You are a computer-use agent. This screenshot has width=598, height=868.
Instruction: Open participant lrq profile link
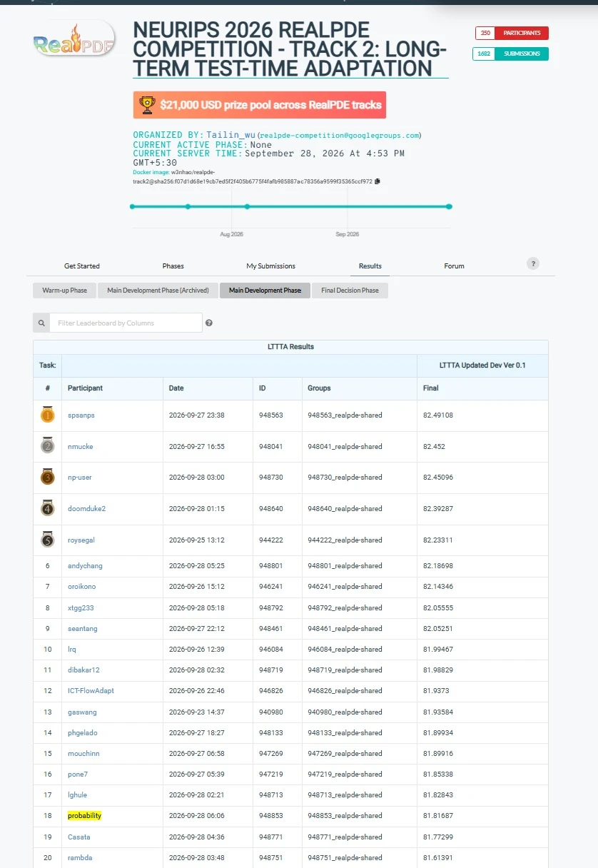coord(71,650)
